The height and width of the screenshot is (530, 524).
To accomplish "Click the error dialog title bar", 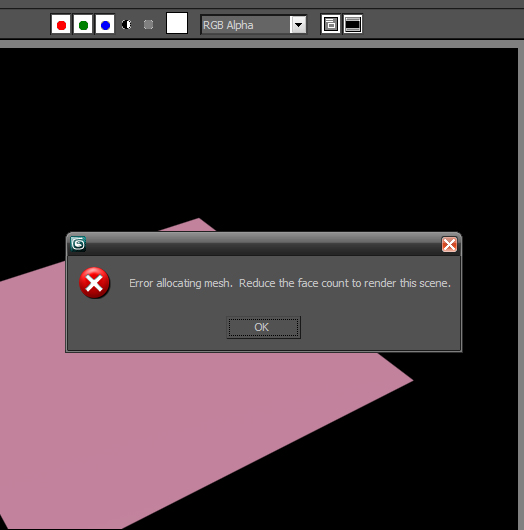I will tap(263, 244).
